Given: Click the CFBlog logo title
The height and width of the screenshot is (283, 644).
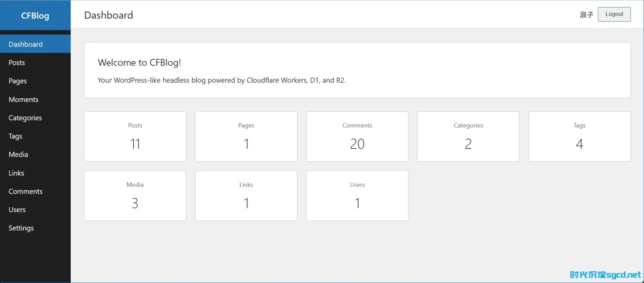Looking at the screenshot, I should pyautogui.click(x=35, y=16).
